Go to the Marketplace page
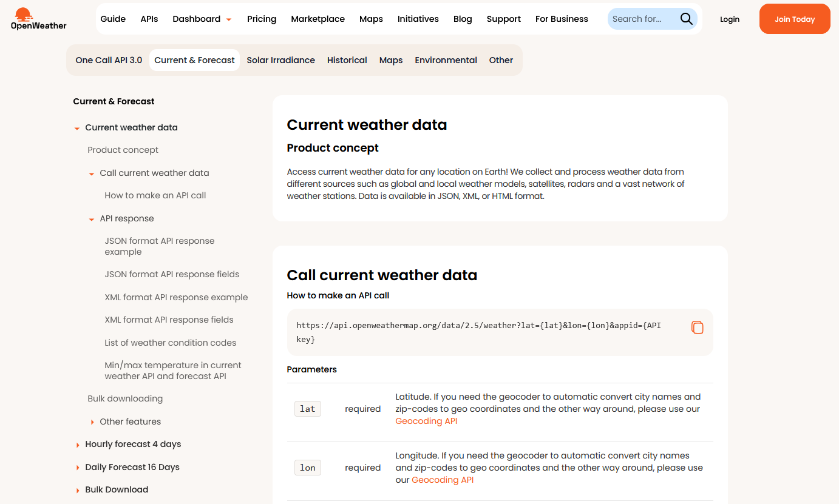Screen dimensions: 839x504 pyautogui.click(x=318, y=19)
